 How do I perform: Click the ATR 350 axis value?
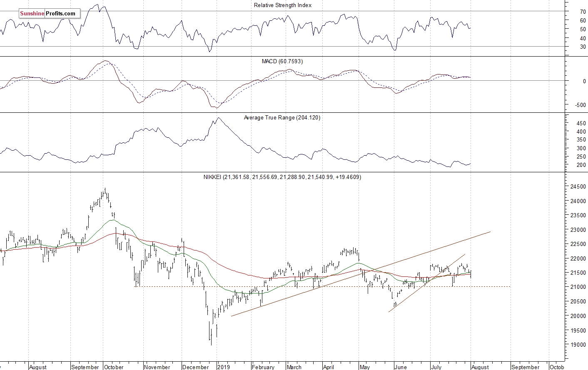581,139
